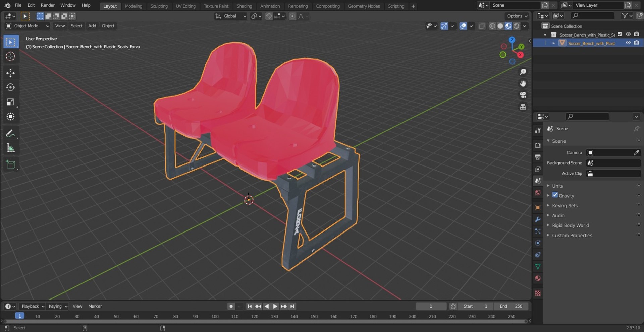Click the pan hand viewport icon
Image resolution: width=644 pixels, height=332 pixels.
point(523,84)
